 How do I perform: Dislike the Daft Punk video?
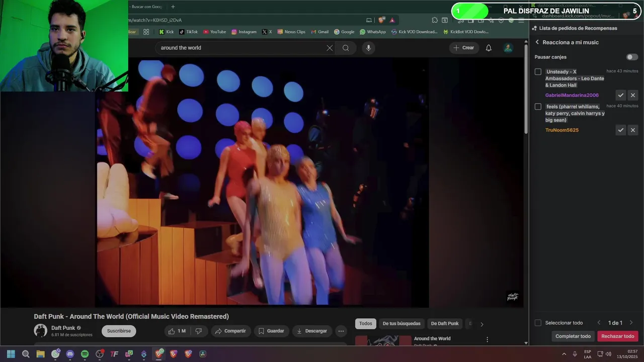click(x=198, y=331)
